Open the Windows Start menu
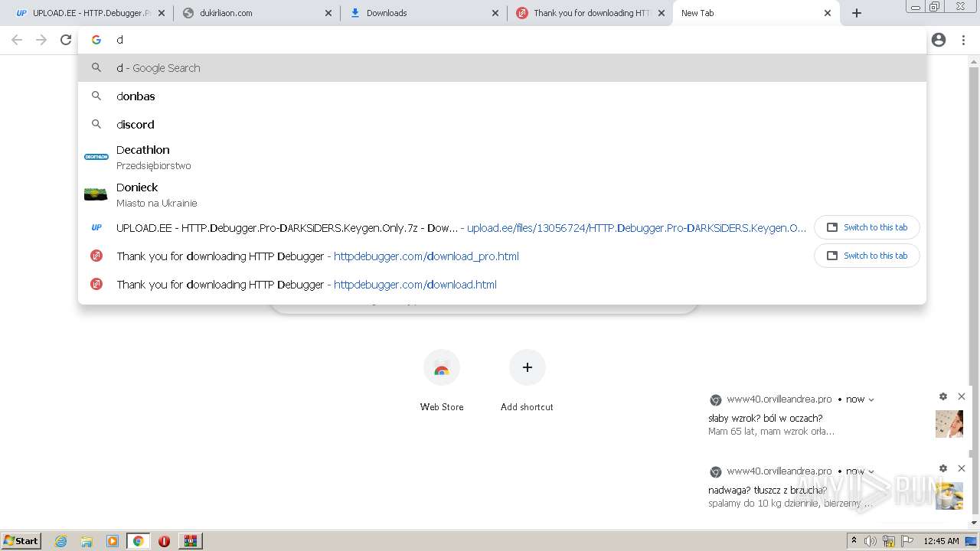The width and height of the screenshot is (980, 551). [x=21, y=540]
